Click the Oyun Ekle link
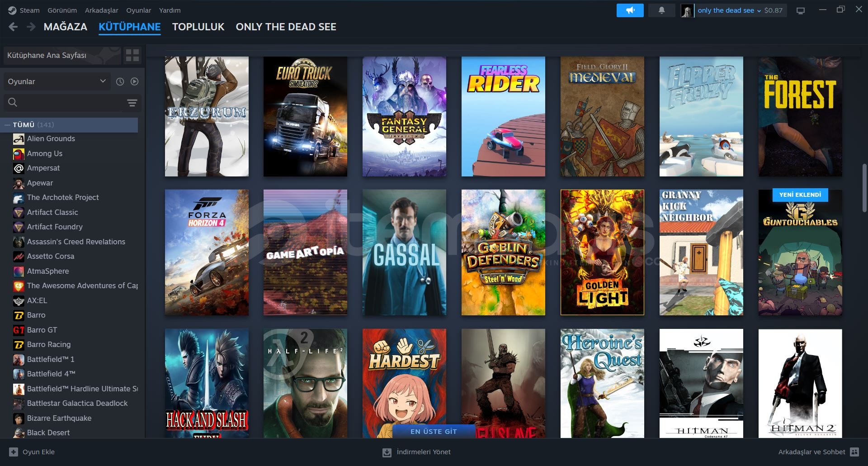This screenshot has width=868, height=466. 38,452
